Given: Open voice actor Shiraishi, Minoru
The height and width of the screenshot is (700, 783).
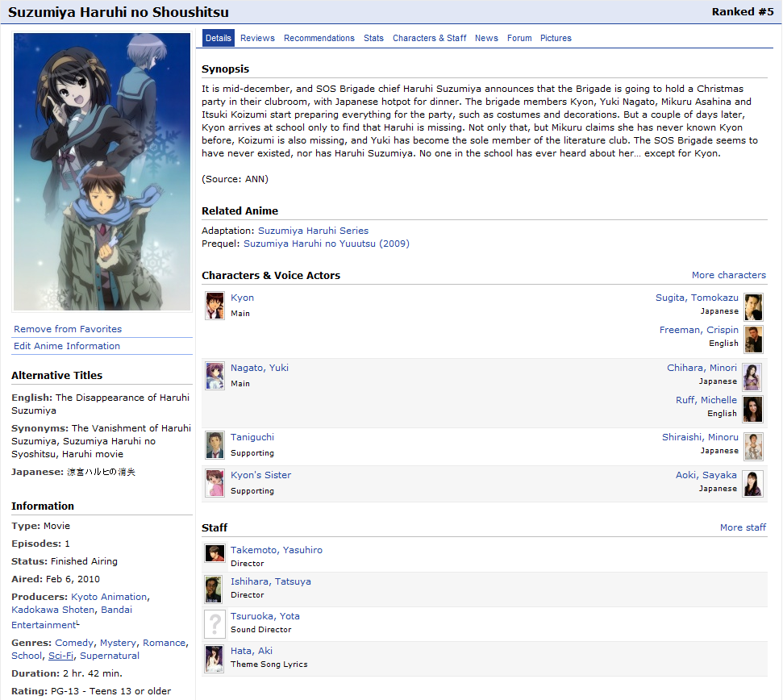Looking at the screenshot, I should (x=700, y=437).
